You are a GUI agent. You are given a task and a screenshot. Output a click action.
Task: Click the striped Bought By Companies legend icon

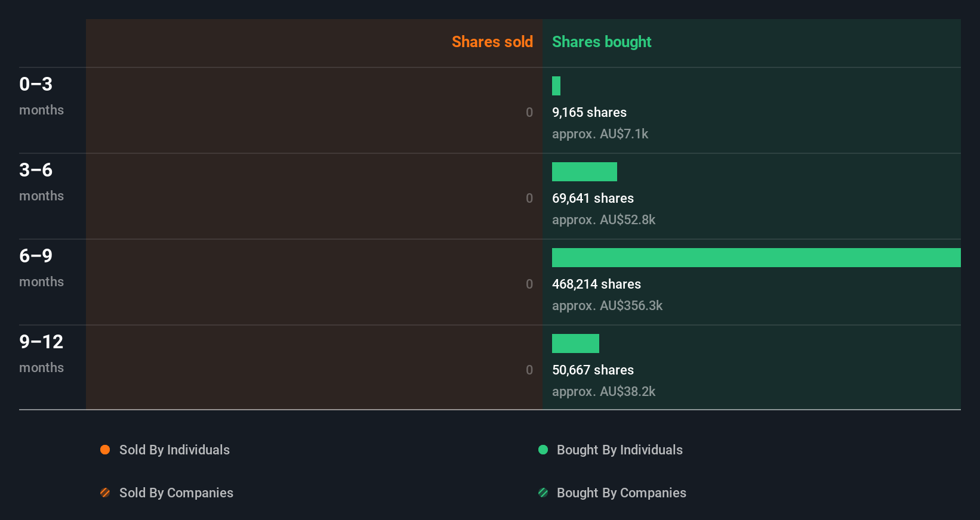click(x=543, y=493)
